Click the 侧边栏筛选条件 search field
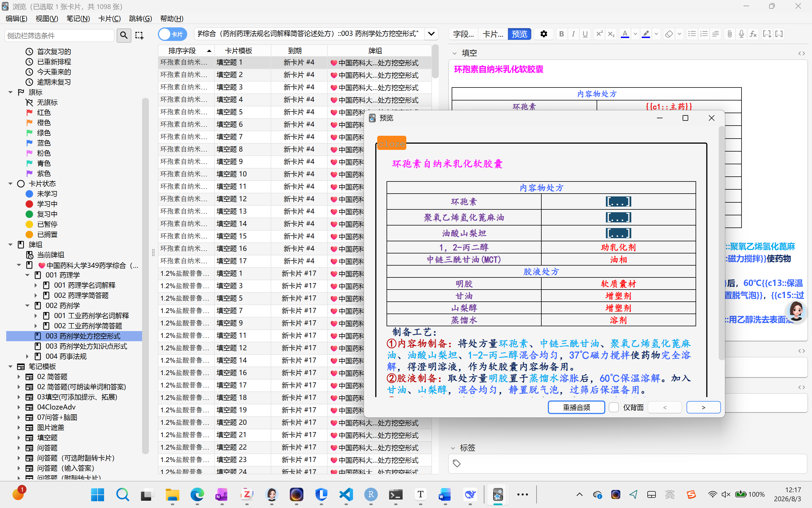 [59, 35]
